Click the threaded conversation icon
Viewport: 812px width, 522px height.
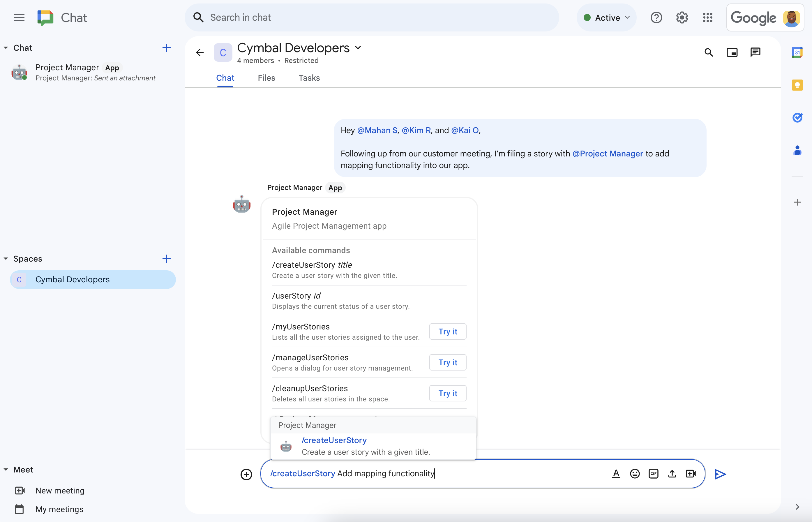point(755,53)
